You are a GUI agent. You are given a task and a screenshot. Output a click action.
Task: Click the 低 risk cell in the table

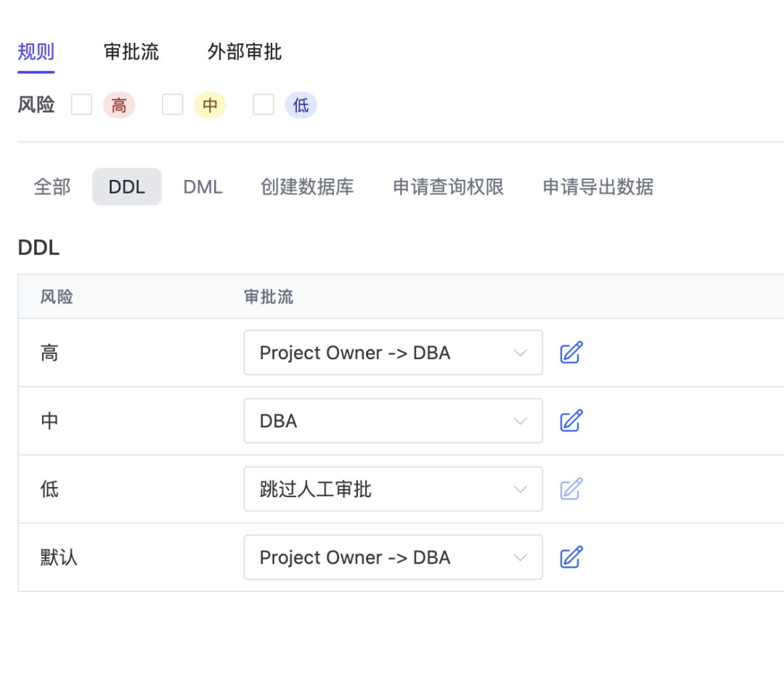pyautogui.click(x=49, y=489)
